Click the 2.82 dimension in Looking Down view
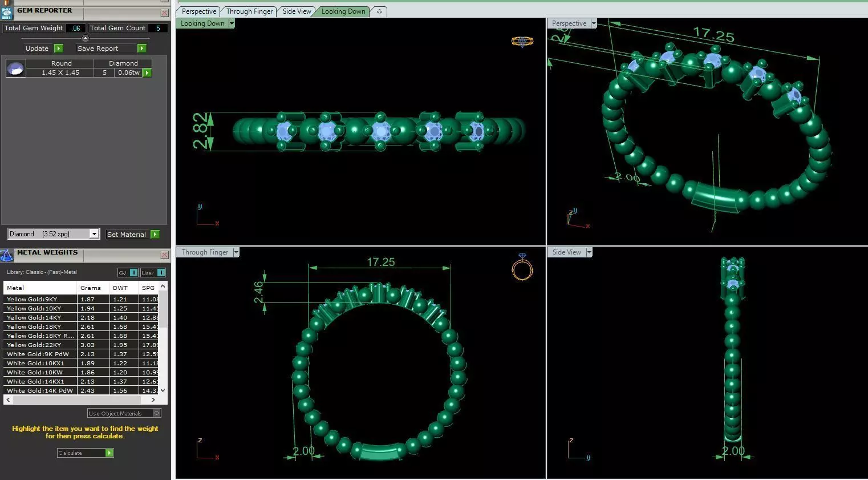Viewport: 868px width, 480px height. point(200,131)
